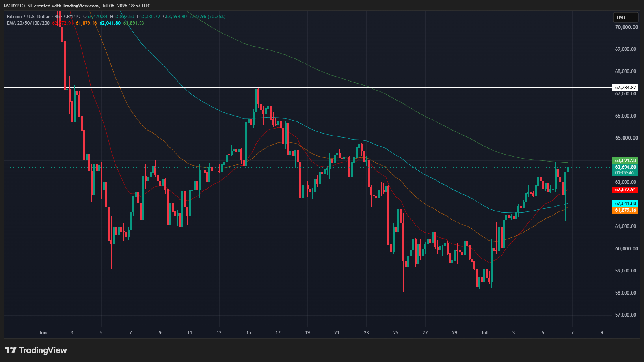Viewport: 644px width, 362px height.
Task: Click the 66,000.00 price axis label
Action: [x=625, y=116]
